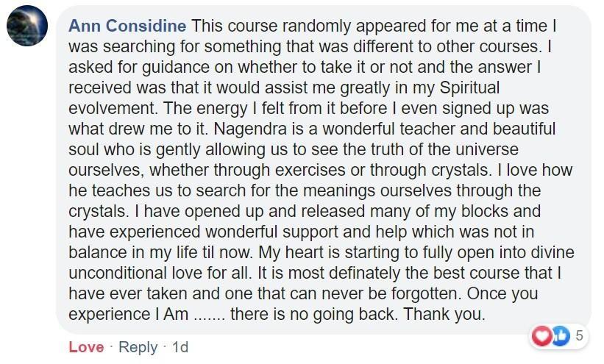Open the 1d timestamp link
The height and width of the screenshot is (364, 604).
coord(180,347)
